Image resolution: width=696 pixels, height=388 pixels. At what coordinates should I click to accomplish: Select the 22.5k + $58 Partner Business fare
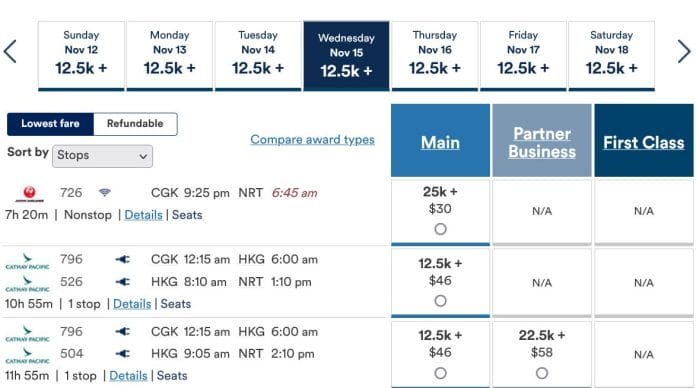542,373
